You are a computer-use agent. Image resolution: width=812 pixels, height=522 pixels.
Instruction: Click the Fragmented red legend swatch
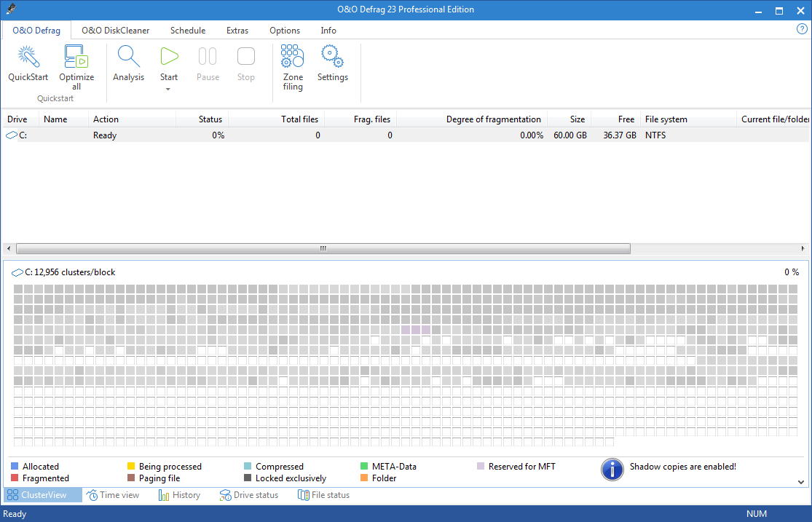(15, 478)
